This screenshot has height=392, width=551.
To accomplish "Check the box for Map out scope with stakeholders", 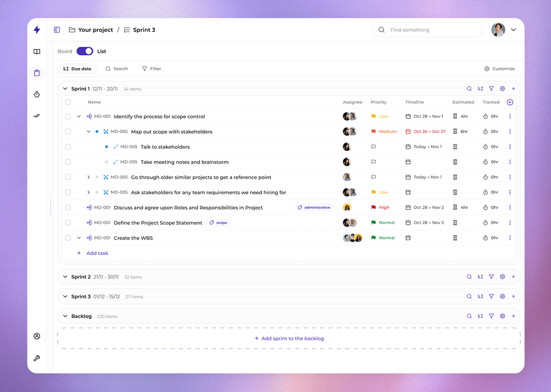I will pyautogui.click(x=68, y=132).
